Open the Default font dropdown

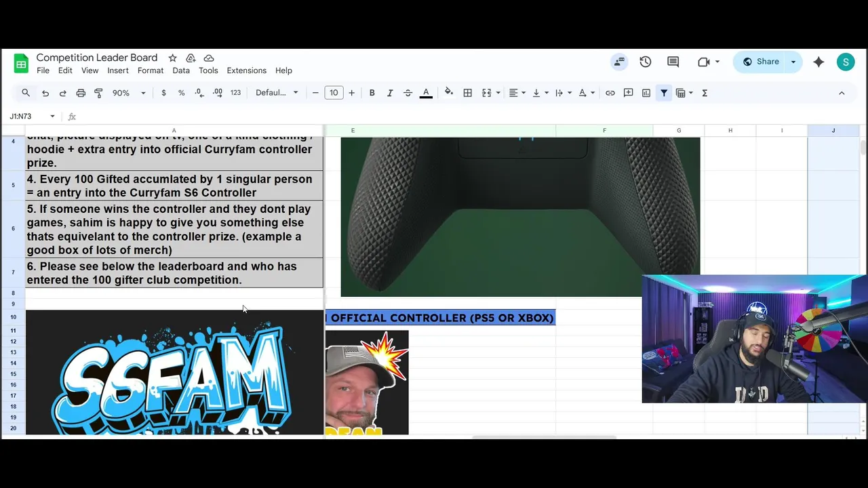pos(277,93)
